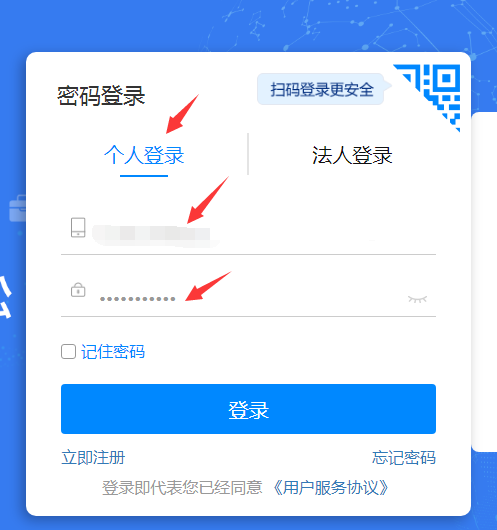The width and height of the screenshot is (497, 530).
Task: Enable the 记住密码 checkbox
Action: [68, 352]
